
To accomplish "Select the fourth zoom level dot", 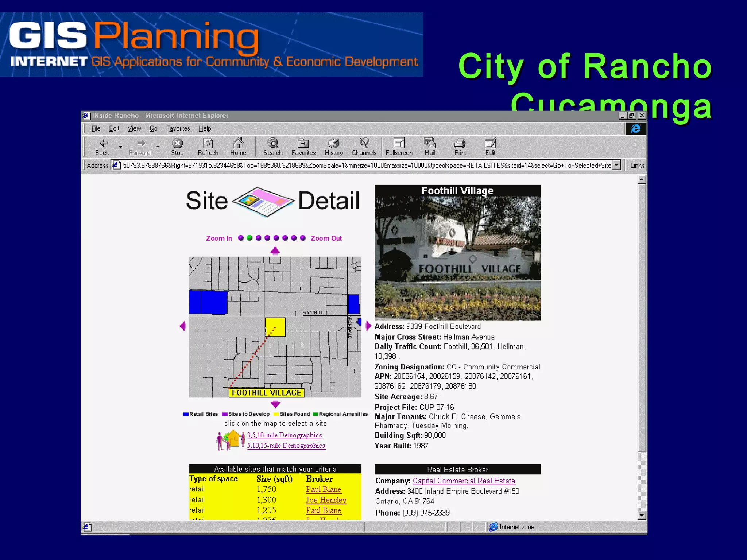I will pos(267,238).
